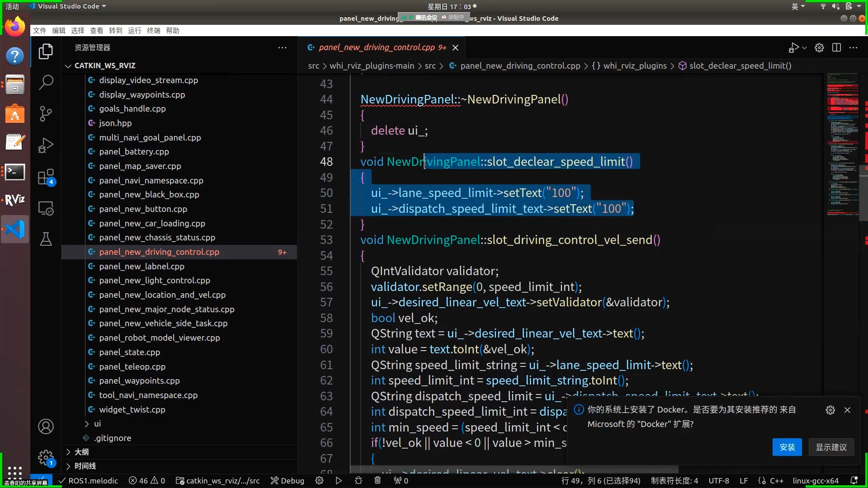Image resolution: width=868 pixels, height=488 pixels.
Task: Open the Accounts menu in activity bar
Action: pos(46,427)
